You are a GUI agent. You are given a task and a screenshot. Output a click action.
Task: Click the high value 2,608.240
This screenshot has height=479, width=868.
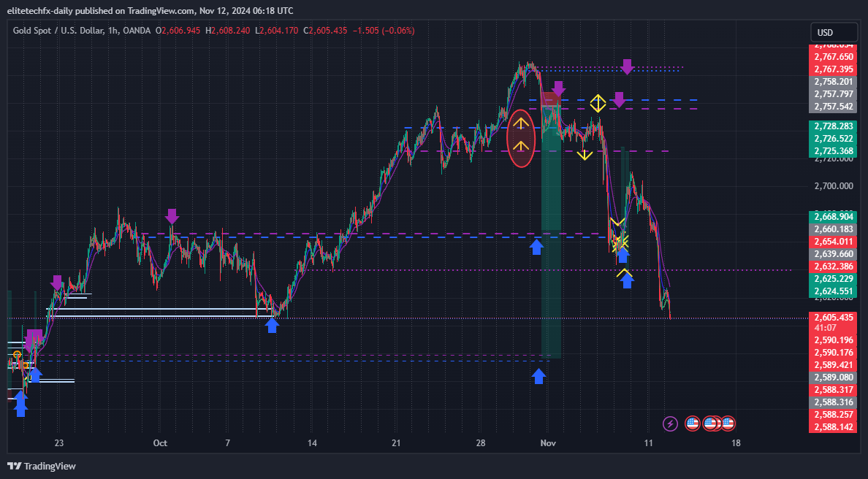(x=231, y=31)
